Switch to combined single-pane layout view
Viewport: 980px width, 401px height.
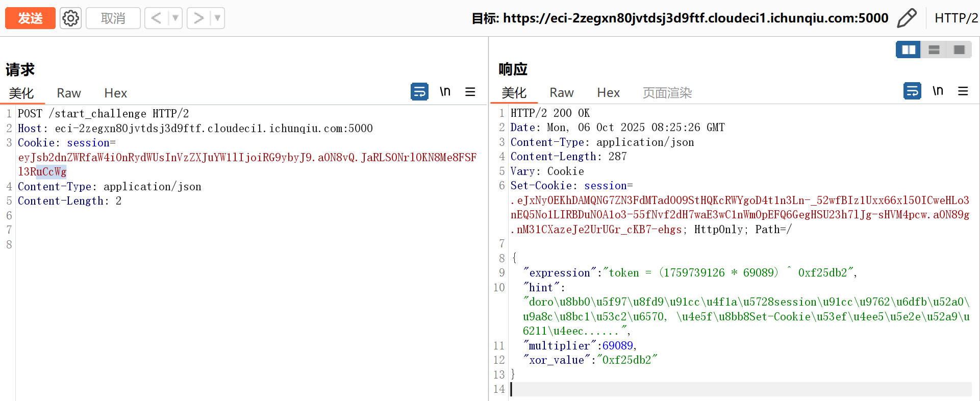pyautogui.click(x=959, y=49)
